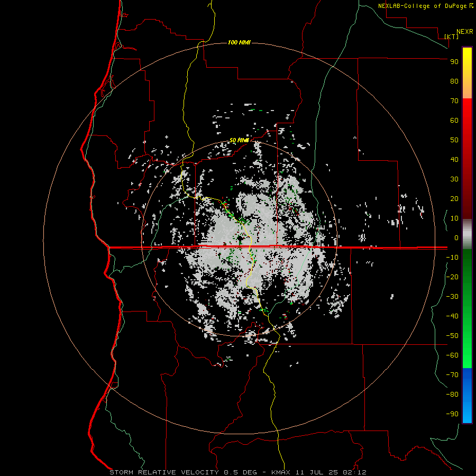Click the -30 value on the velocity scale
This screenshot has width=476, height=476.
pyautogui.click(x=452, y=297)
